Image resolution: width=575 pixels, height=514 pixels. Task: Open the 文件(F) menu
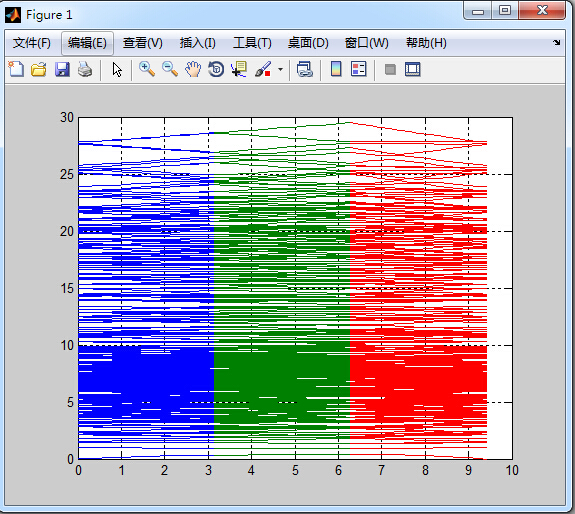click(x=32, y=43)
